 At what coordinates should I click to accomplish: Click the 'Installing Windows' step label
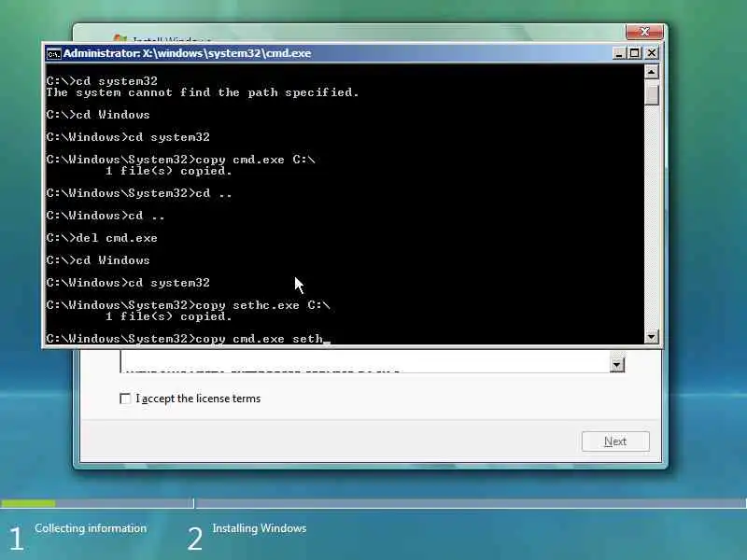tap(260, 528)
